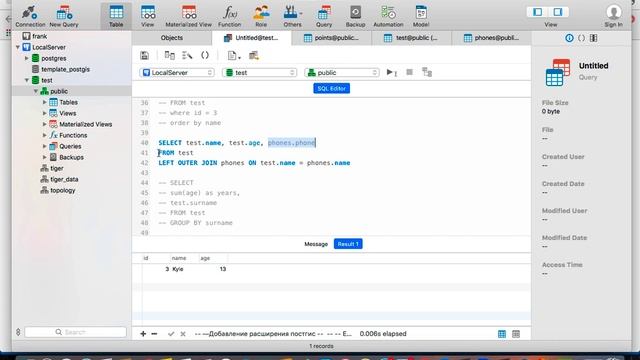Switch to the phones@publ tab
This screenshot has height=360, width=640.
(491, 38)
